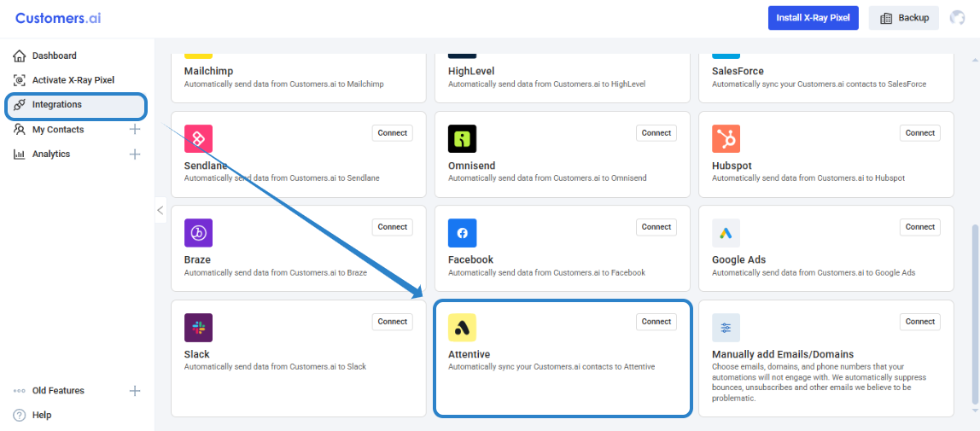The width and height of the screenshot is (980, 431).
Task: Click the Integrations plug icon
Action: [20, 104]
